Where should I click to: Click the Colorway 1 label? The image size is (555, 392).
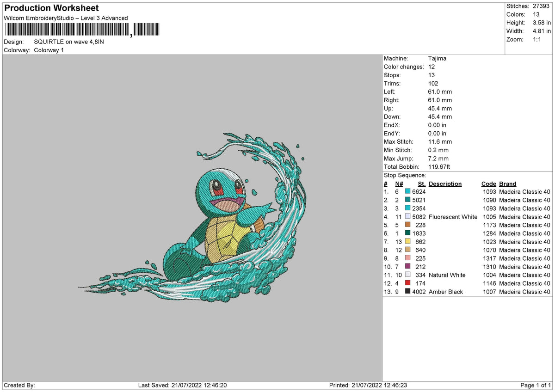tap(49, 50)
